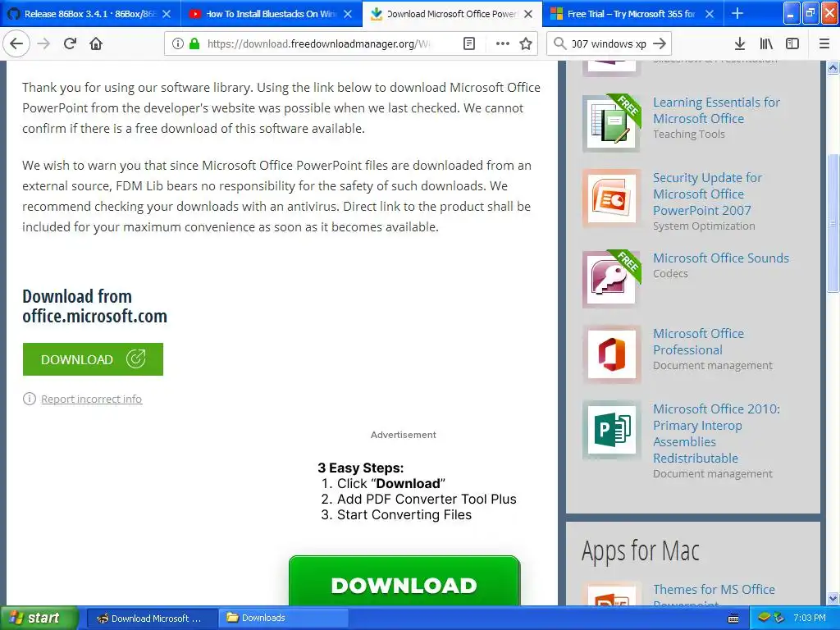Show the sidebars panel
Screen dimensions: 840x630
(792, 43)
